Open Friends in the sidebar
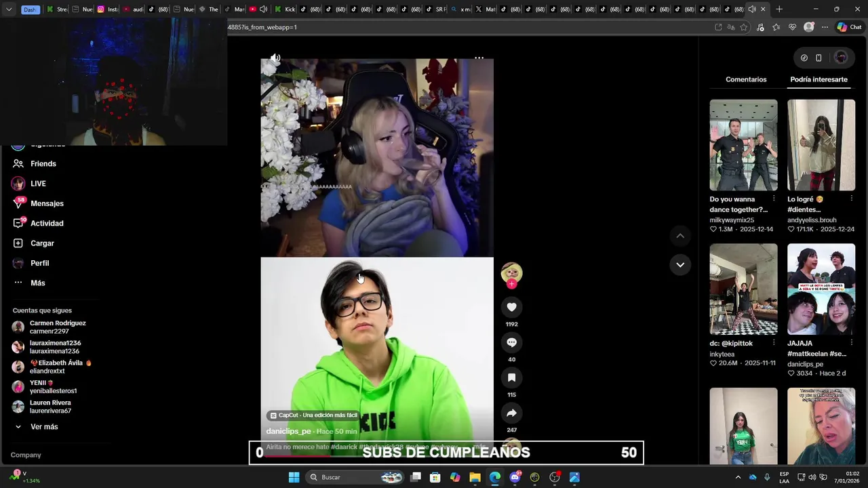 pos(43,163)
